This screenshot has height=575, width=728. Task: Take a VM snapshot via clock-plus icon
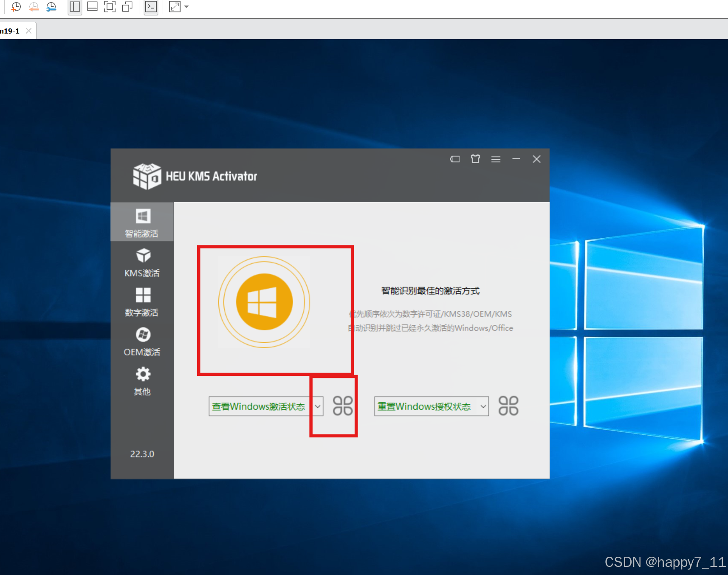click(x=16, y=7)
